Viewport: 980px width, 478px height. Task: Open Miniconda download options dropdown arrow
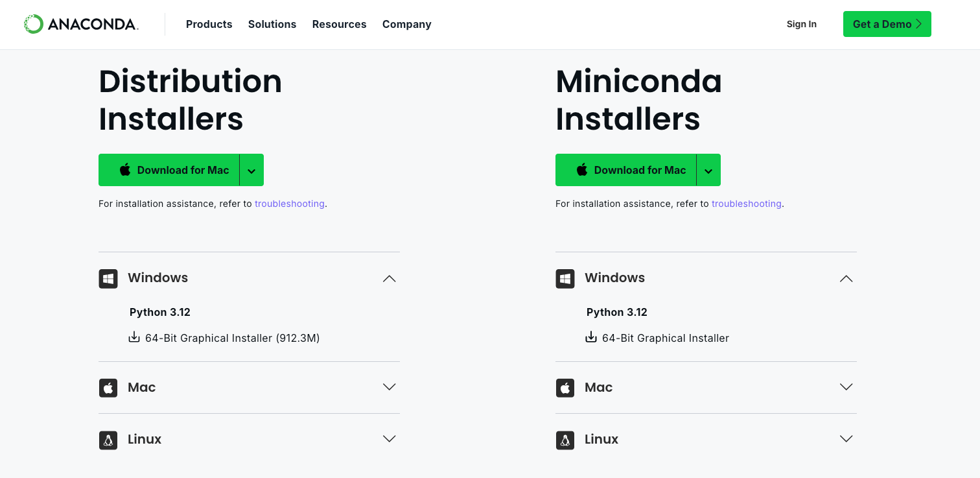click(x=708, y=170)
